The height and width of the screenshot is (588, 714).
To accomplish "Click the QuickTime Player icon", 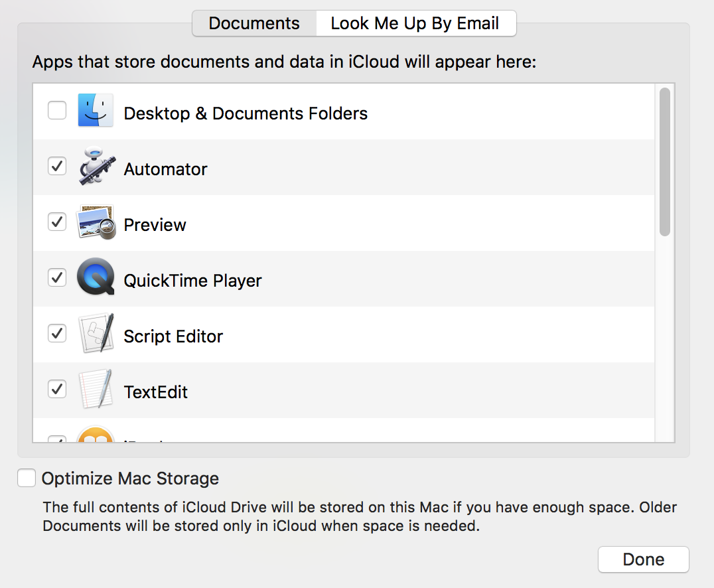I will 96,277.
